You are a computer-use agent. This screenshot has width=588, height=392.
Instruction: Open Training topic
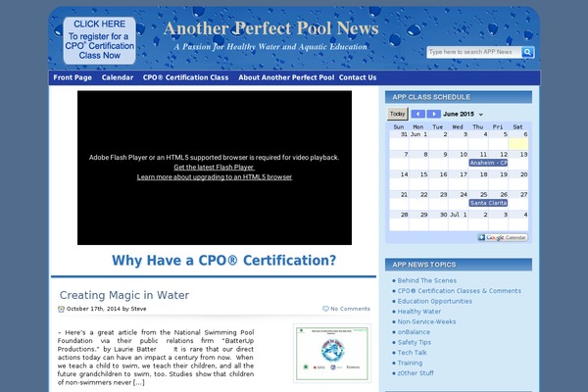click(x=410, y=364)
